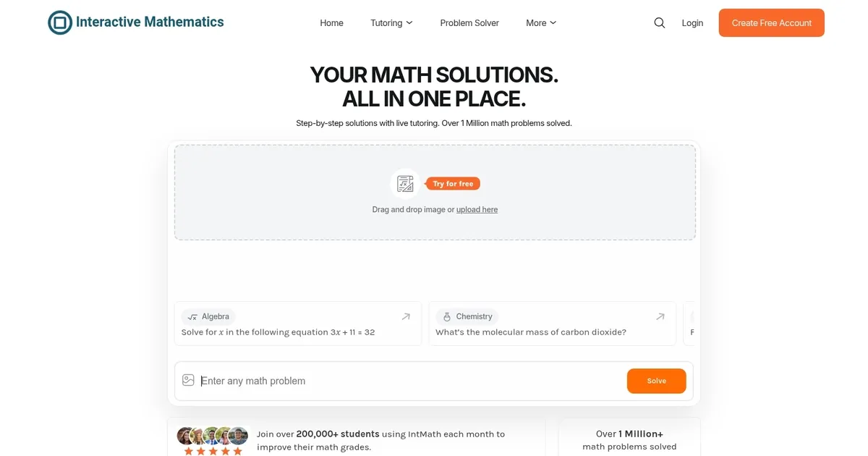Open the Problem Solver page
The width and height of the screenshot is (868, 456).
(x=469, y=23)
